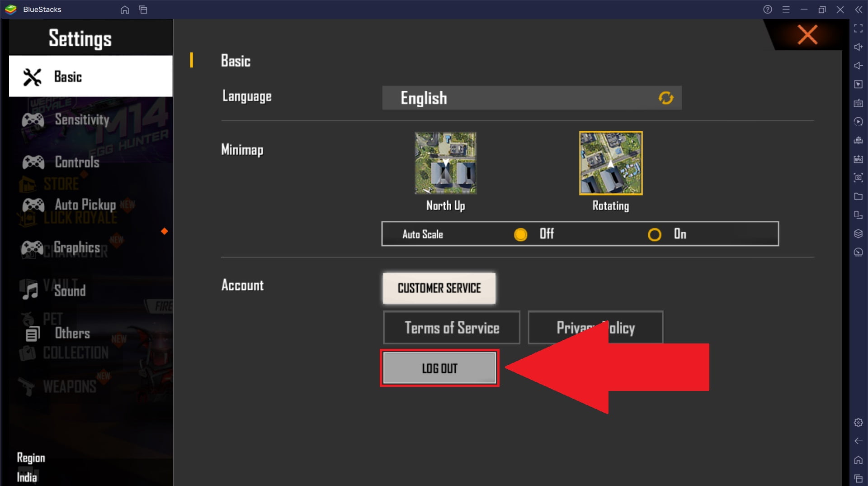Click the language refresh arrows icon
Viewport: 868px width, 486px height.
tap(665, 98)
